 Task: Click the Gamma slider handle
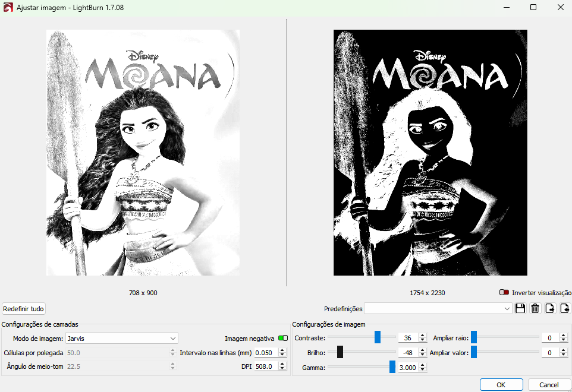[x=392, y=367]
